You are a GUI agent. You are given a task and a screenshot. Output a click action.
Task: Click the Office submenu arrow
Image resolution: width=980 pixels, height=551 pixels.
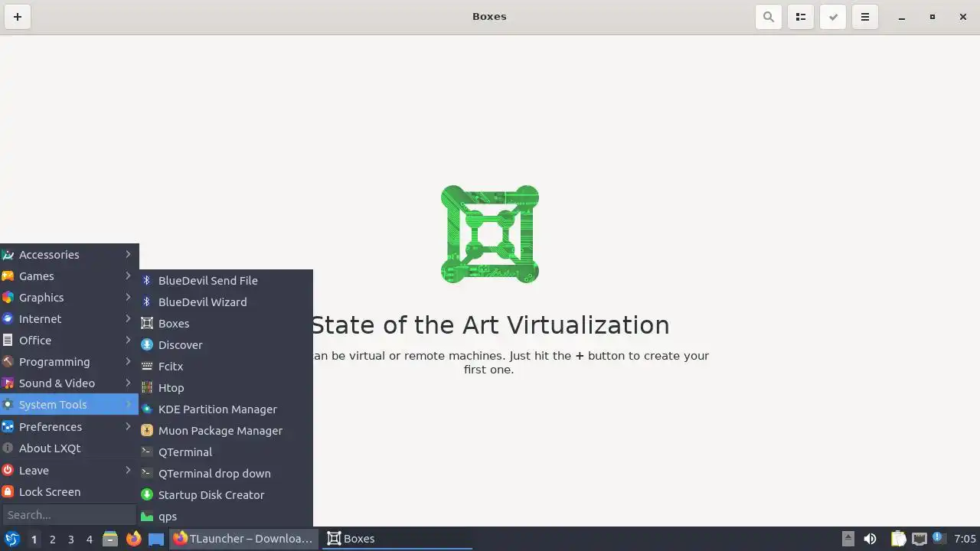(128, 341)
